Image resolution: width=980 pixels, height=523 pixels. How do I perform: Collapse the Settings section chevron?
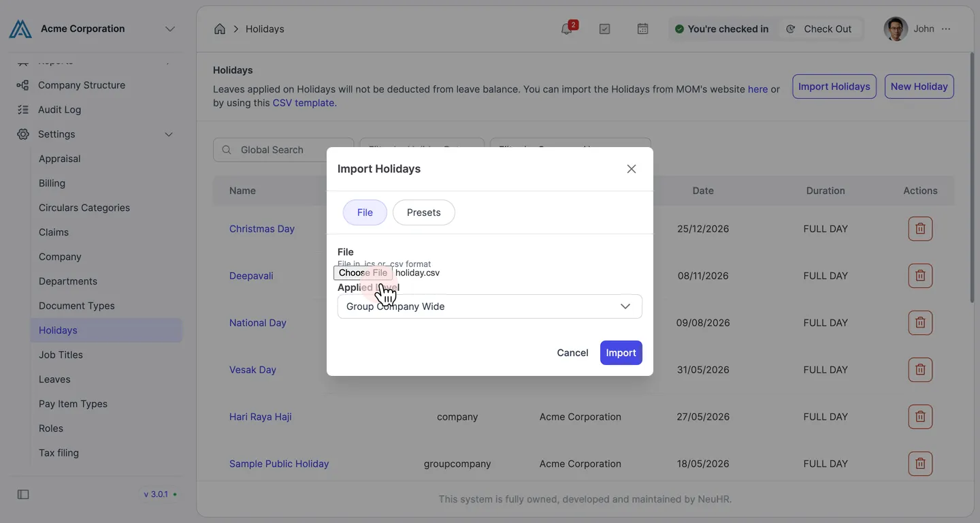[x=169, y=134]
